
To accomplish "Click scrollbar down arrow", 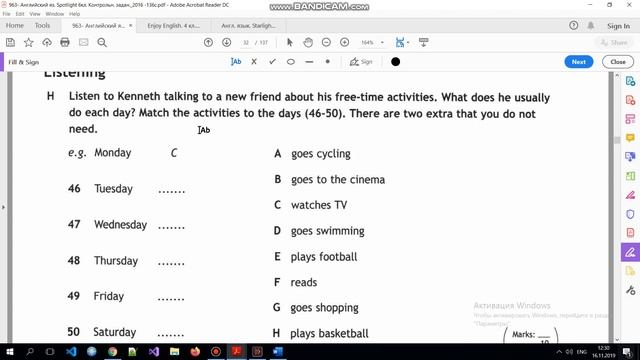I will point(617,339).
